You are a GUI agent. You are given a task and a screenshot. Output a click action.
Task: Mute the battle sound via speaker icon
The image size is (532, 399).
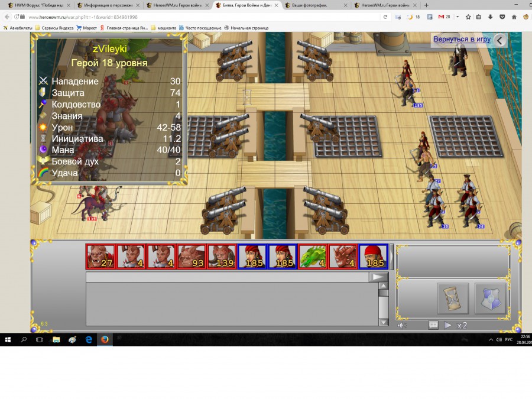402,325
